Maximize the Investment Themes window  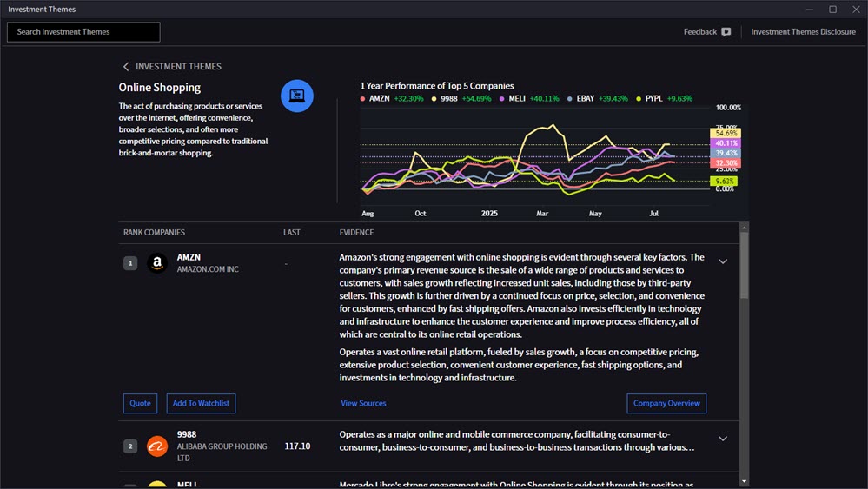pos(832,10)
